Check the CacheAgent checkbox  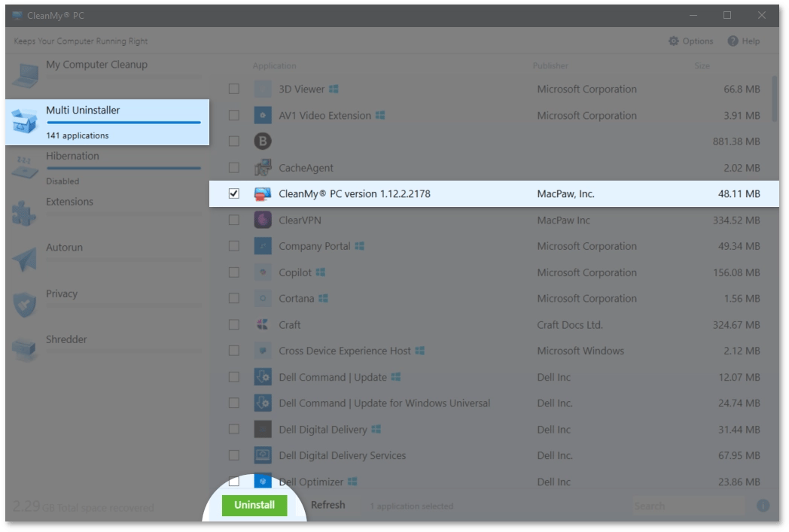coord(234,168)
